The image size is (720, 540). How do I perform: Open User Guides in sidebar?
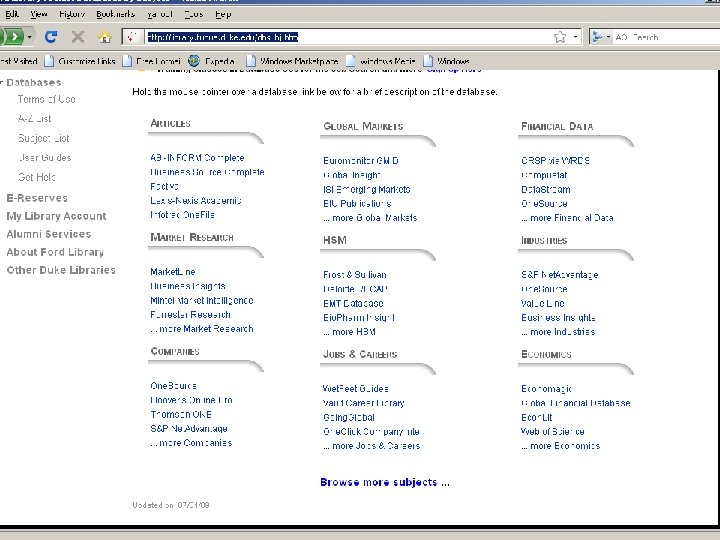(x=45, y=158)
